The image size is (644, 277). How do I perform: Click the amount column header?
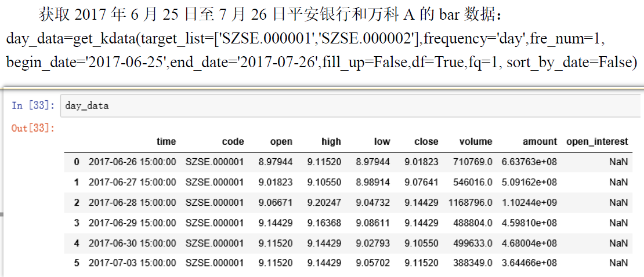[x=540, y=142]
